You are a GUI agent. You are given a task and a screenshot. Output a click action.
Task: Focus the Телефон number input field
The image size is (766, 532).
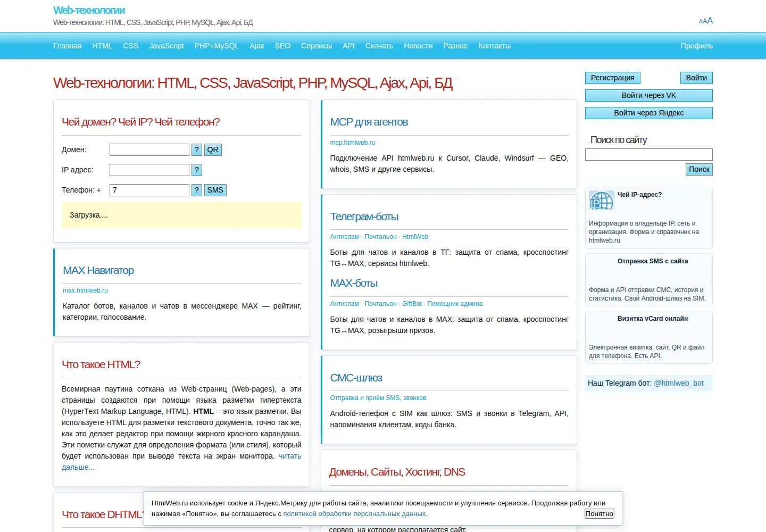click(x=149, y=190)
